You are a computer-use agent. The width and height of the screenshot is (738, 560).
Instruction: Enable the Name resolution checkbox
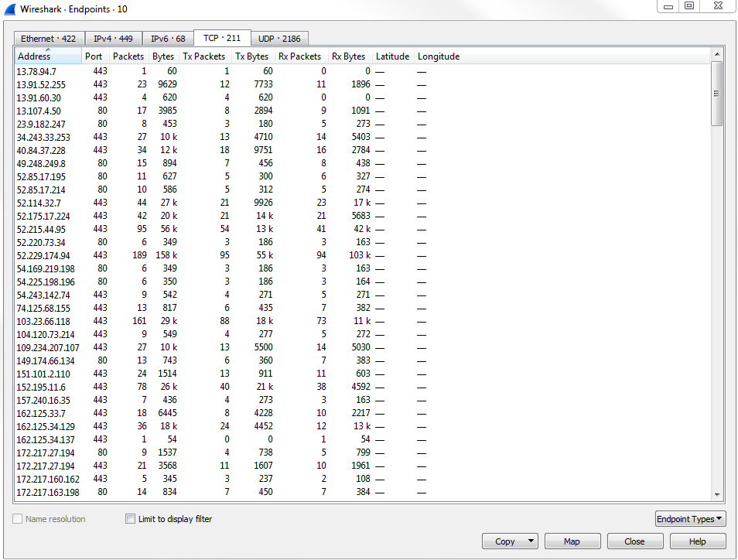(18, 518)
